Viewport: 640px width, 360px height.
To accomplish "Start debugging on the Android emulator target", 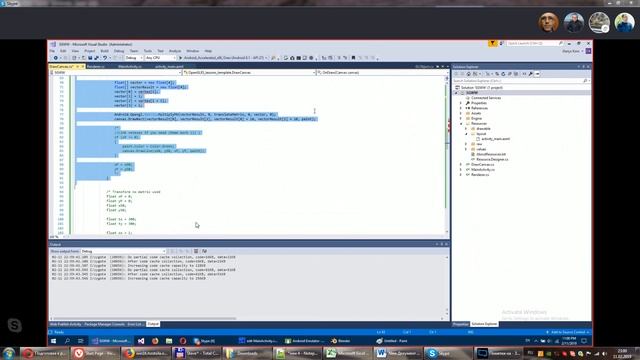I will 223,58.
